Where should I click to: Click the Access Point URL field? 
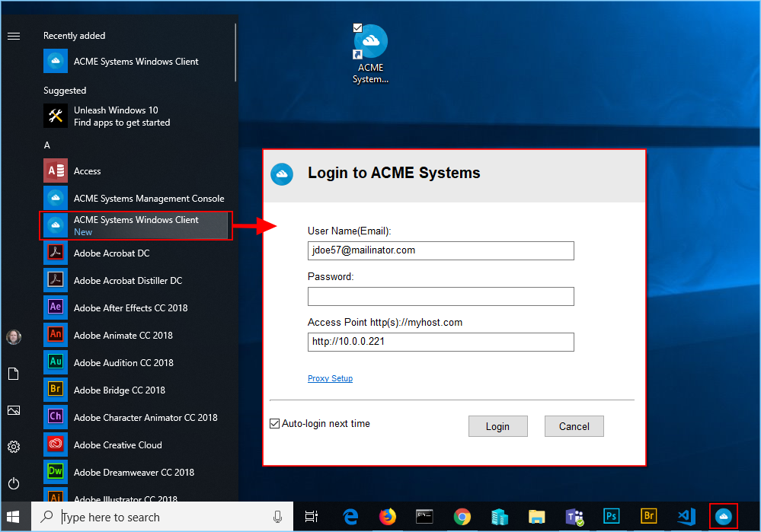pos(441,342)
